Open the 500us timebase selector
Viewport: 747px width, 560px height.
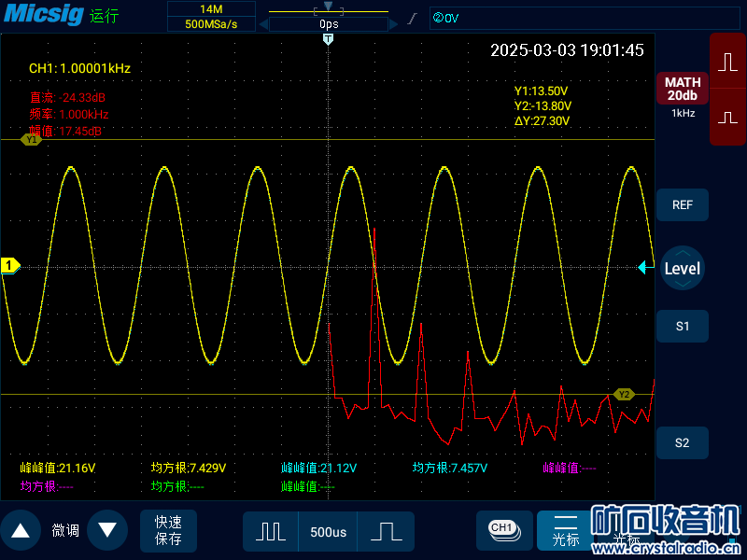[x=328, y=531]
